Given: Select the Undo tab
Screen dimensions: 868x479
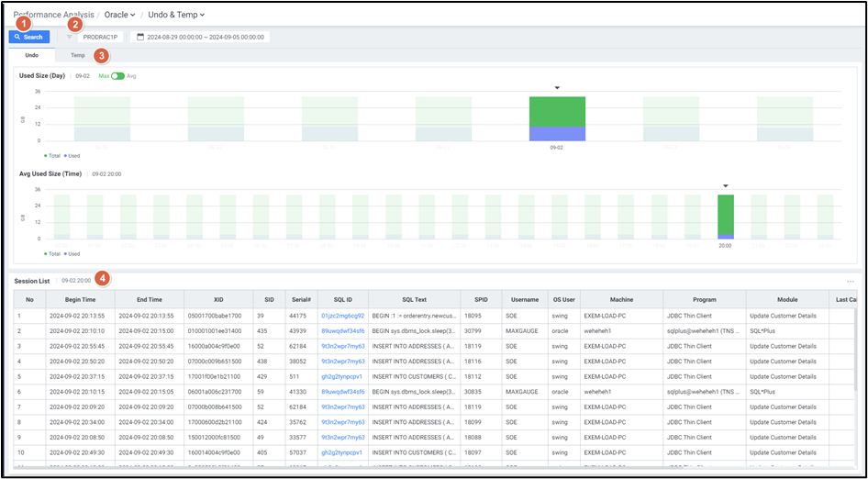Looking at the screenshot, I should point(31,55).
